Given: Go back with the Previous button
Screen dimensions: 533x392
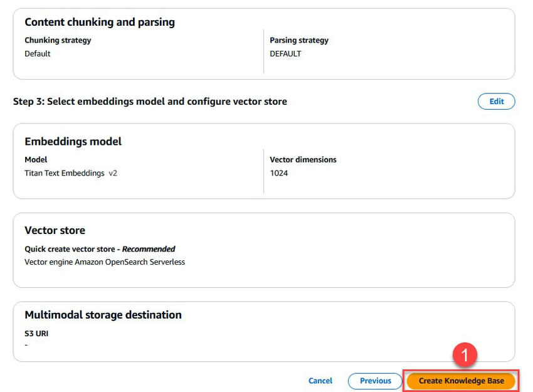Looking at the screenshot, I should 375,381.
